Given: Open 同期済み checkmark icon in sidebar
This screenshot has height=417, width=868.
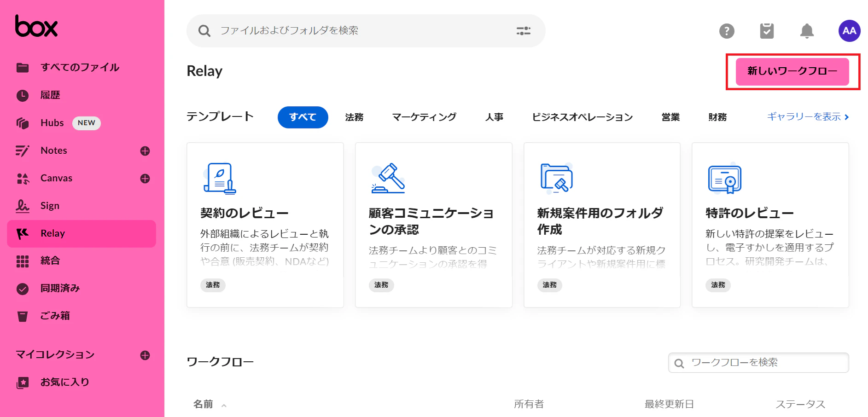Looking at the screenshot, I should click(x=23, y=289).
